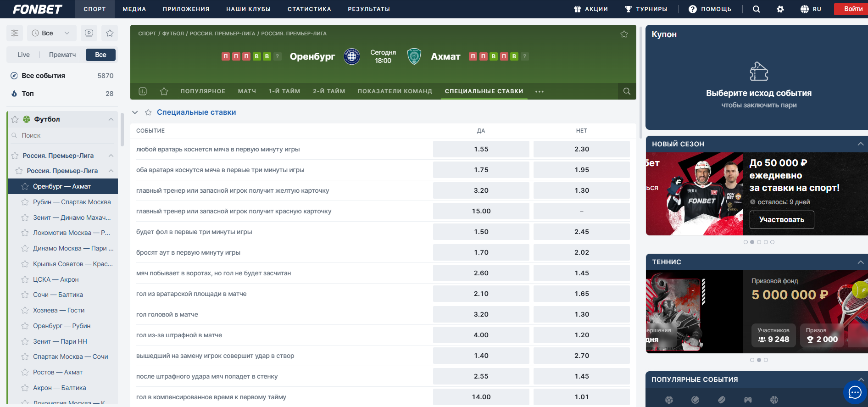The image size is (868, 407).
Task: Click the Войти login button
Action: point(853,9)
